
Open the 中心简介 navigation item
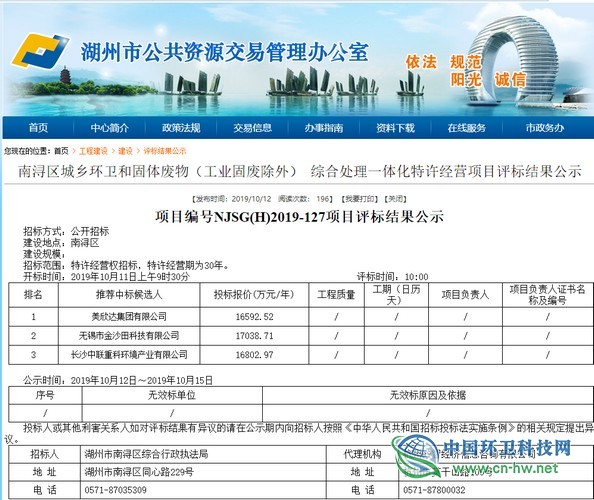pos(109,128)
